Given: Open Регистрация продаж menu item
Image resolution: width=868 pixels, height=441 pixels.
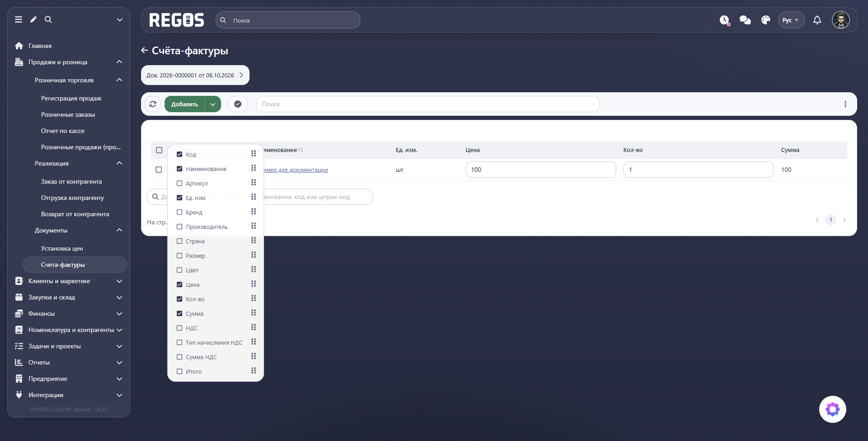Looking at the screenshot, I should [x=71, y=98].
